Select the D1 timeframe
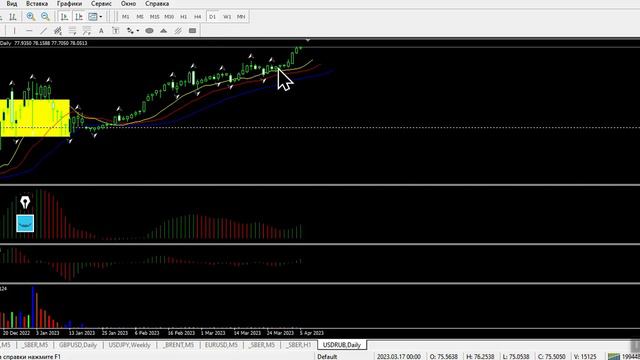Image resolution: width=640 pixels, height=360 pixels. 212,17
